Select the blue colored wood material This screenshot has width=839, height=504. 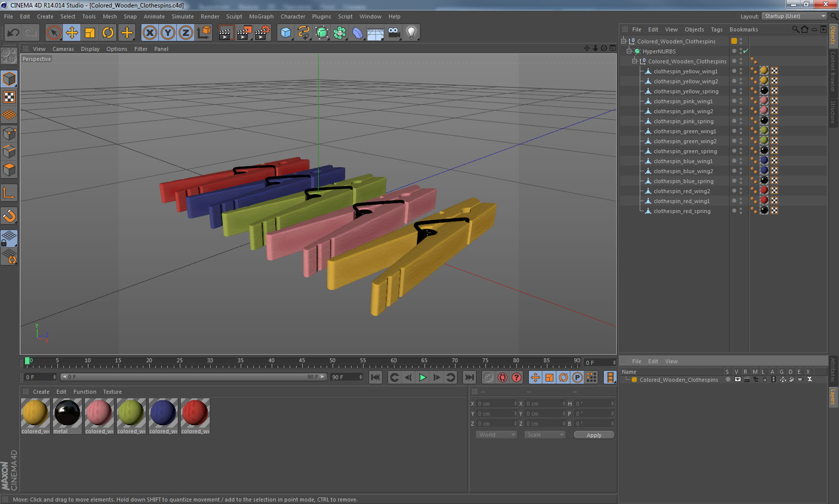pos(163,416)
